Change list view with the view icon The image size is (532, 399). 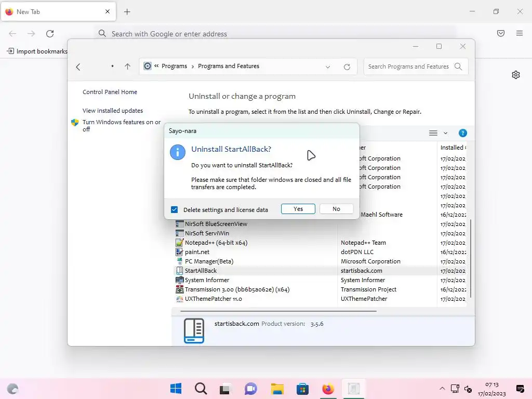(x=433, y=133)
